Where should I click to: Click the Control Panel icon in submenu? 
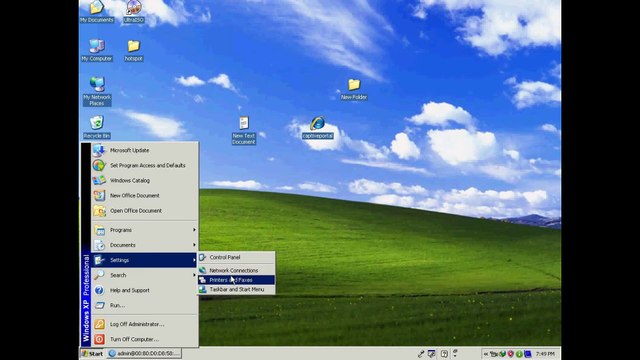[203, 257]
